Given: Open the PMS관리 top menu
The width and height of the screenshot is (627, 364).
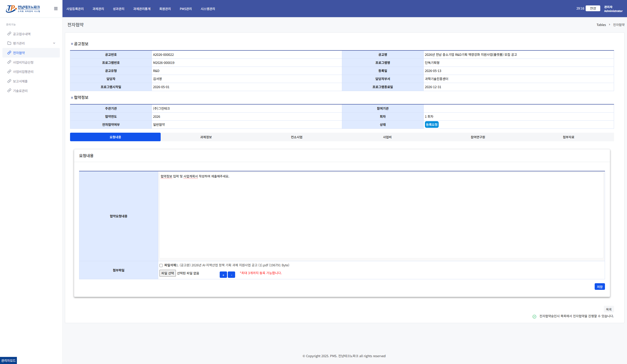Looking at the screenshot, I should coord(186,9).
